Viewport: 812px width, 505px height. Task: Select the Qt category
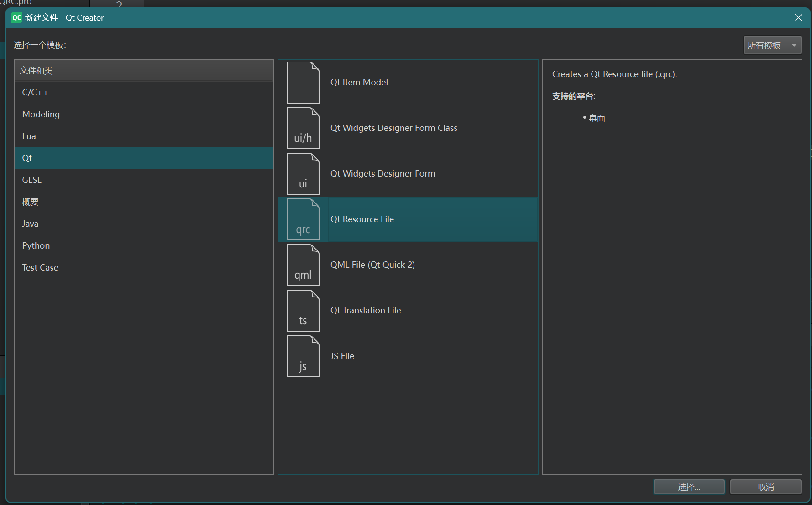tap(144, 158)
